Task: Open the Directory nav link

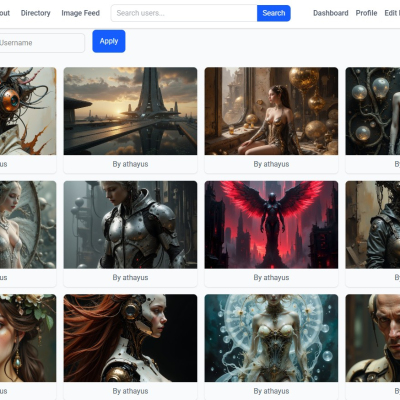Action: click(x=35, y=13)
